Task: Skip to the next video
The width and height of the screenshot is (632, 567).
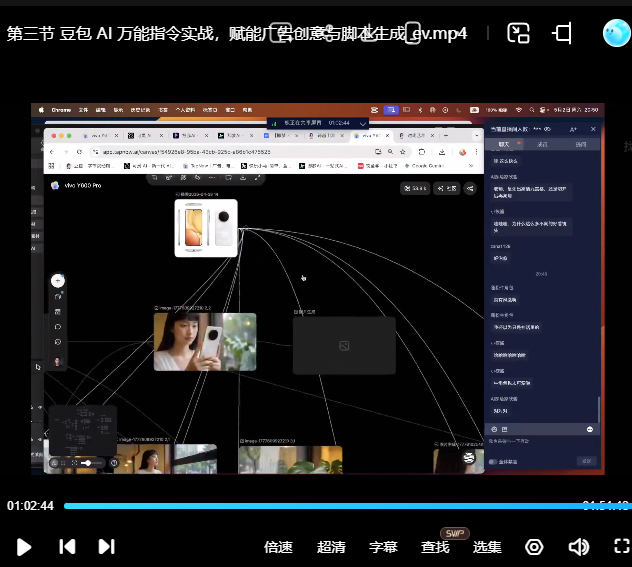Action: pos(106,547)
